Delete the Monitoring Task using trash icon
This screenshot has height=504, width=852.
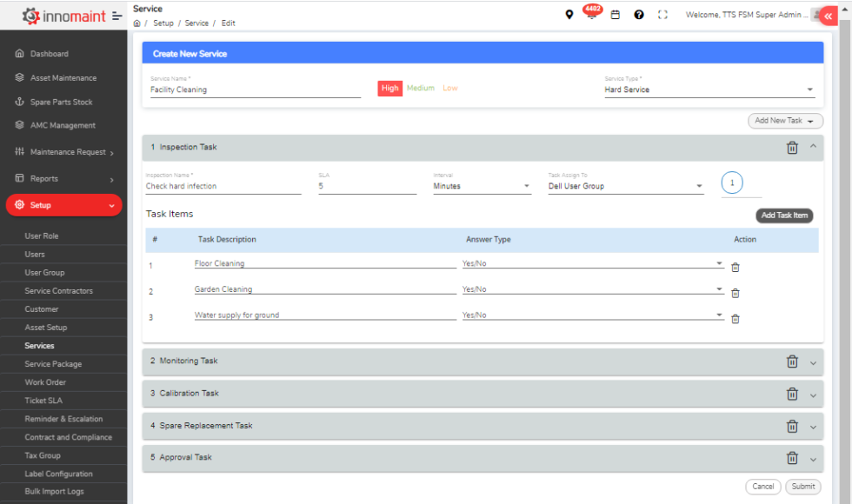(792, 361)
